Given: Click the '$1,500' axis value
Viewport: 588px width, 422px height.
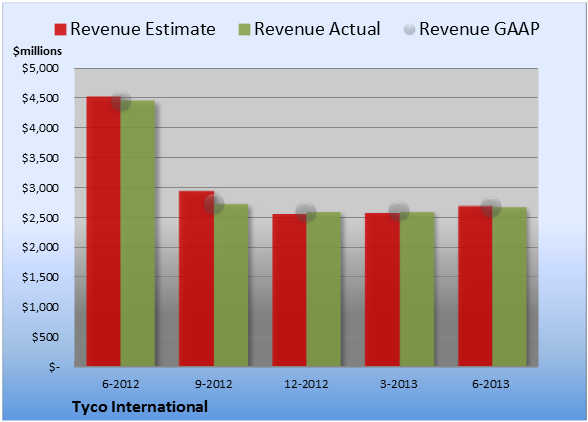Looking at the screenshot, I should (x=40, y=277).
